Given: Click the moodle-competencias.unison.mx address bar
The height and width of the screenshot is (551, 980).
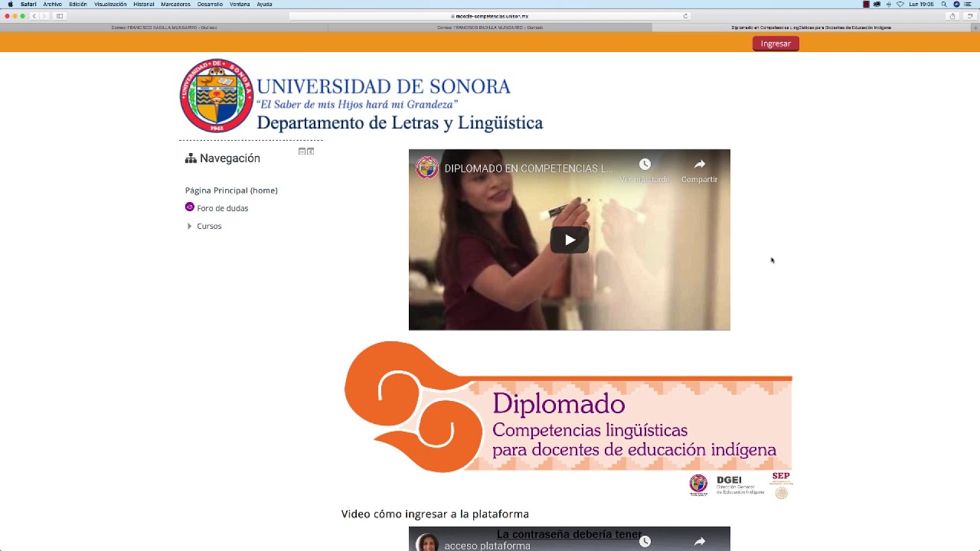Looking at the screenshot, I should (x=490, y=16).
